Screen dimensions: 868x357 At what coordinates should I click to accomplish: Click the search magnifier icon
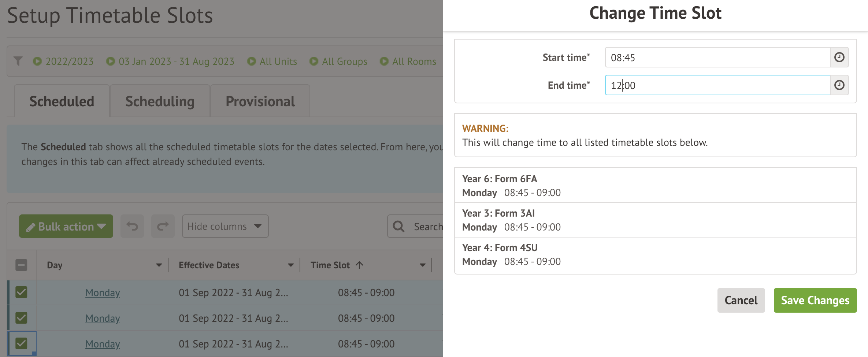tap(398, 227)
